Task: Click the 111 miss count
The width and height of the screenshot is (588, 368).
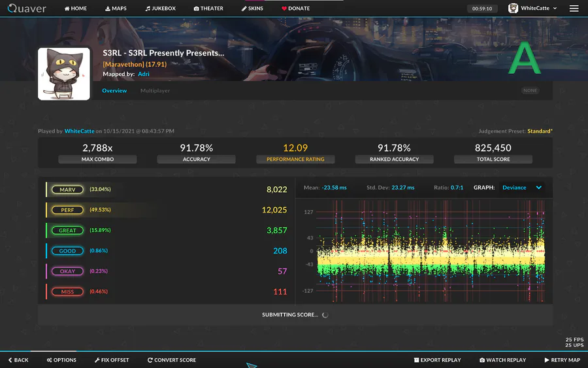Action: [x=280, y=292]
